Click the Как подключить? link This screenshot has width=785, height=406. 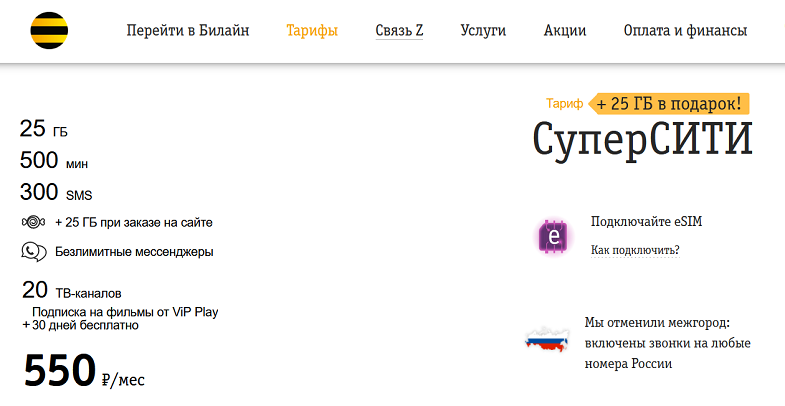coord(635,250)
